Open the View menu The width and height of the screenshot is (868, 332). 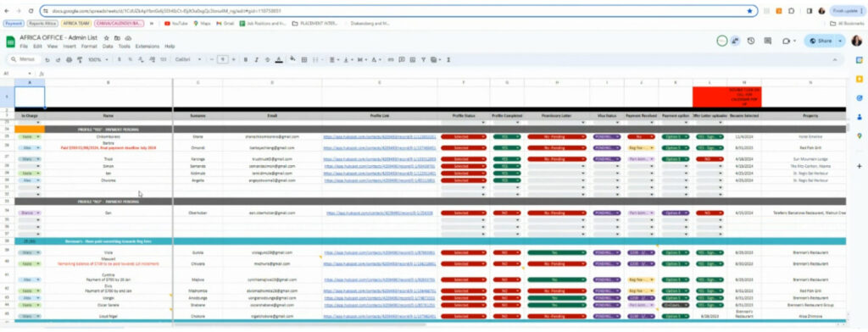52,47
